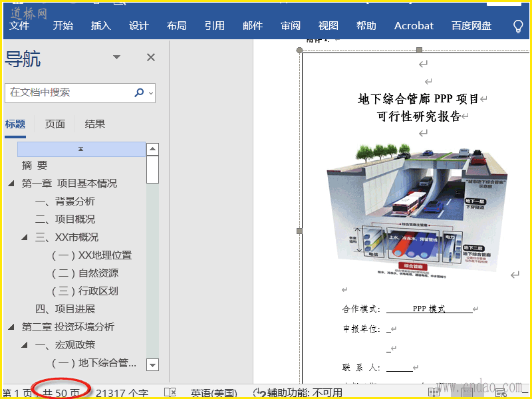This screenshot has height=399, width=532.
Task: Click the top-left round frame handle
Action: (299, 51)
